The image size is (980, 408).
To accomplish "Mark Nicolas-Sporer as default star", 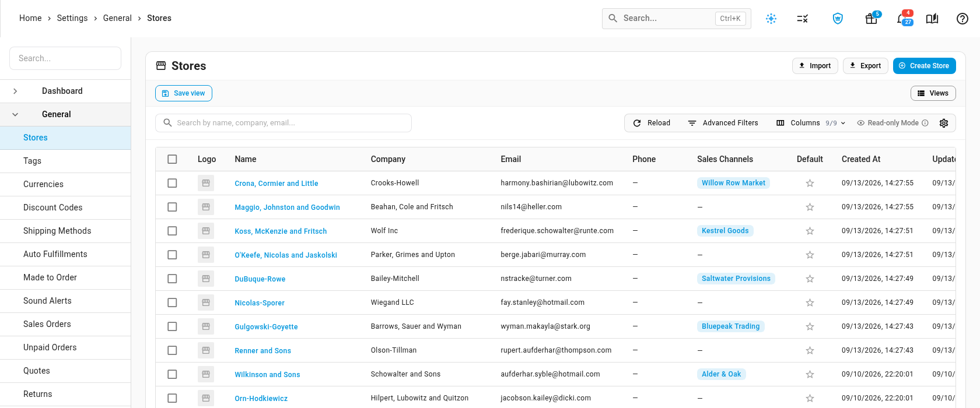I will (x=810, y=303).
